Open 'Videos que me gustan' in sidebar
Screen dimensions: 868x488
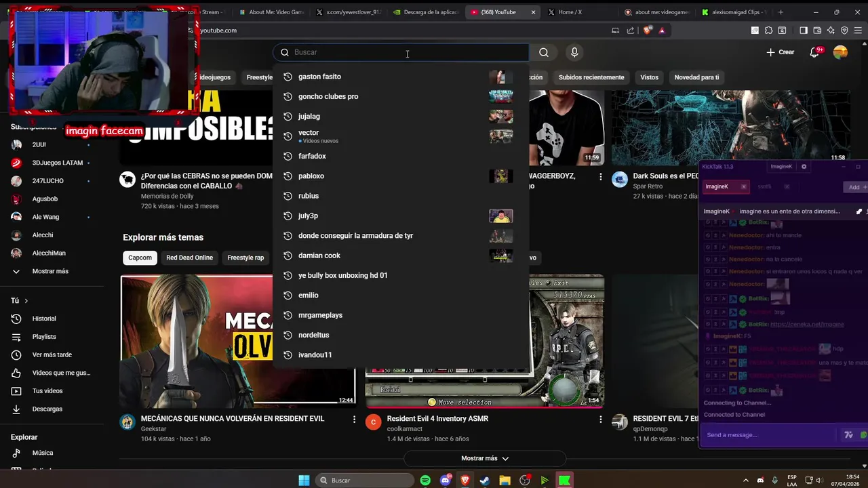coord(50,373)
